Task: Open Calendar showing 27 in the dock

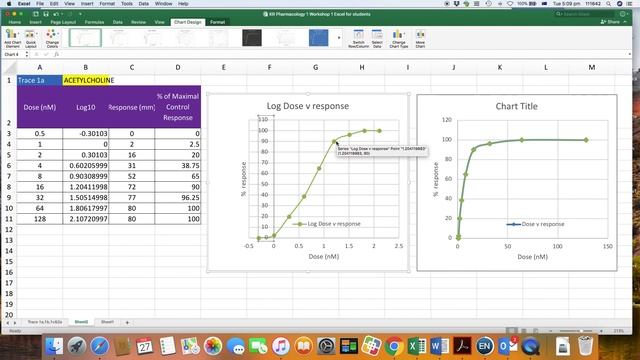Action: (144, 346)
